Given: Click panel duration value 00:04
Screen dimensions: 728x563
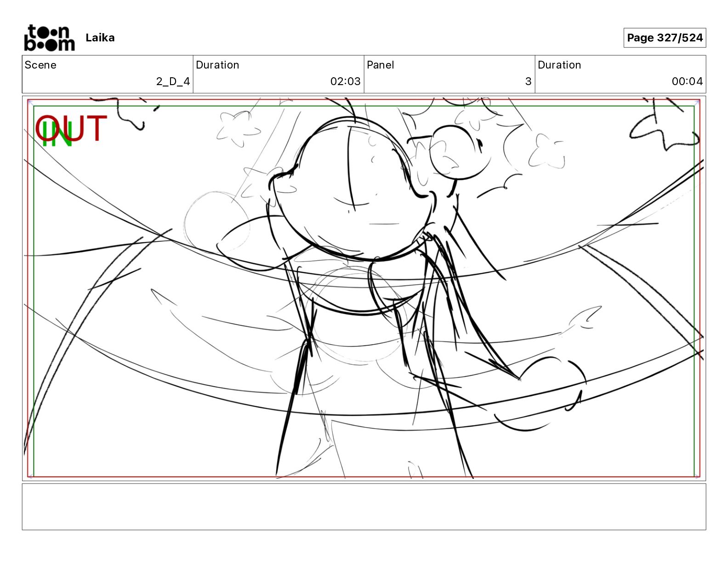Looking at the screenshot, I should point(687,81).
